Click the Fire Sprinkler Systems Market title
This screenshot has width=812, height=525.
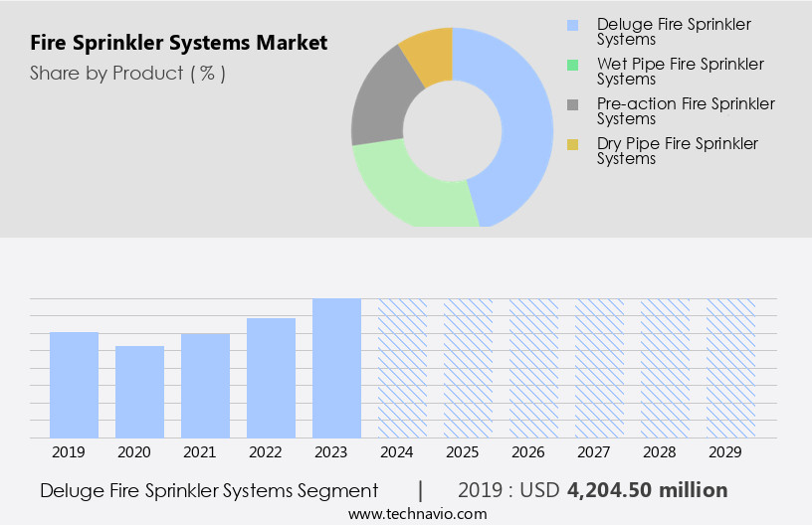[178, 43]
